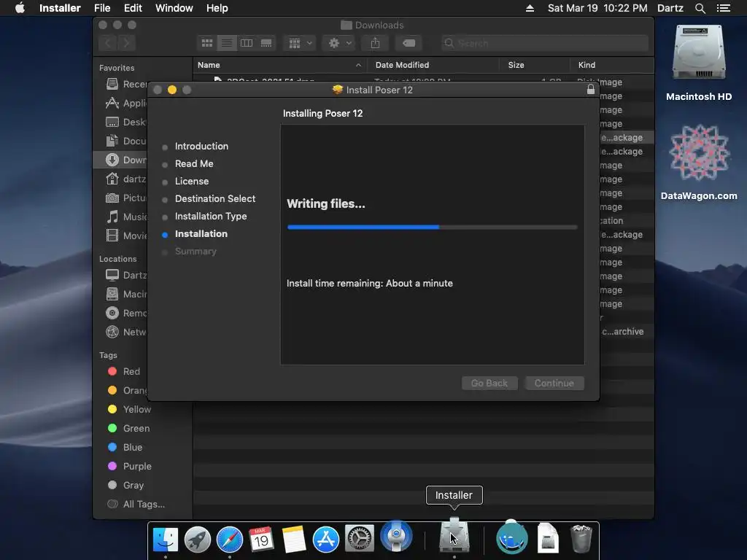Select the Gray tag in Finder sidebar
Screen dimensions: 747x560
125,485
